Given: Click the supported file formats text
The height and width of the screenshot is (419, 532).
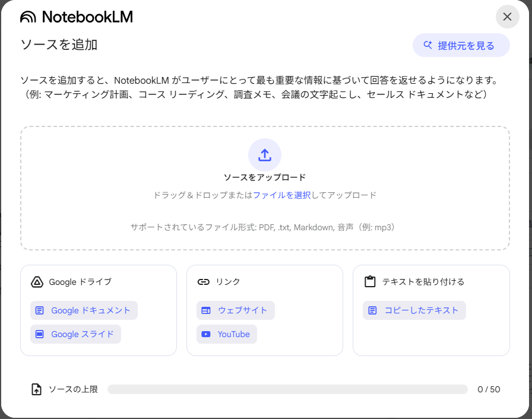Looking at the screenshot, I should (x=264, y=227).
